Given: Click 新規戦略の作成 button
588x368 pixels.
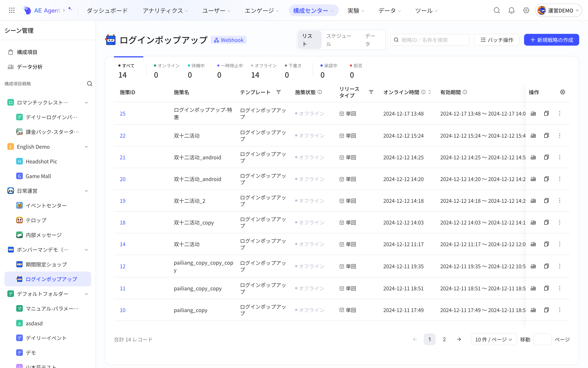Looking at the screenshot, I should point(551,40).
